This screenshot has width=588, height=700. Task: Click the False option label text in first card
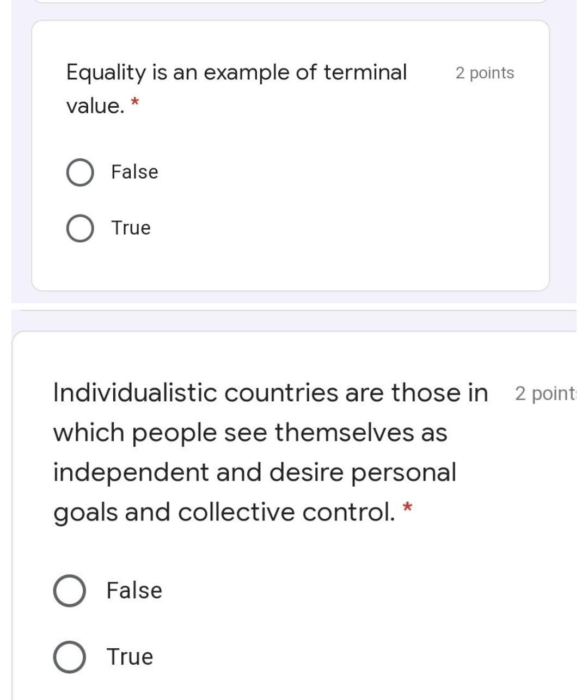click(x=134, y=172)
